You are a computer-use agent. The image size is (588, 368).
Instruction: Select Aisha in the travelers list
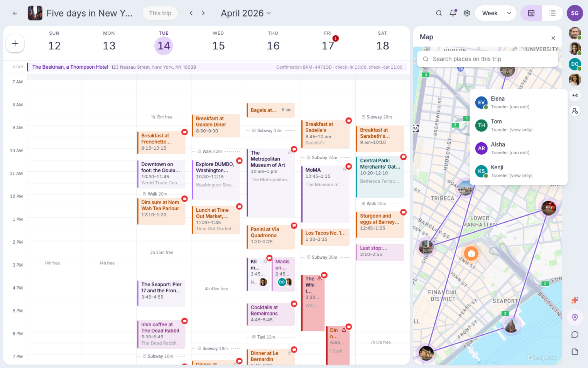click(518, 148)
